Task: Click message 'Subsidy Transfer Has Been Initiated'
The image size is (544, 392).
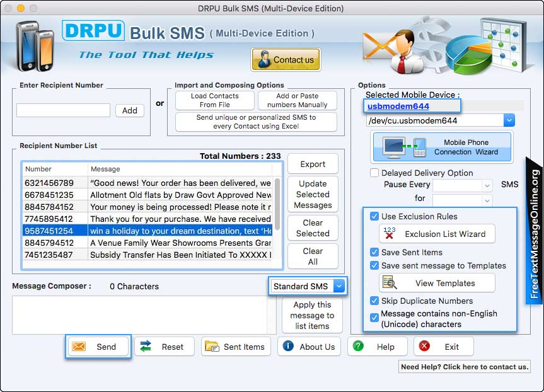Action: tap(181, 255)
